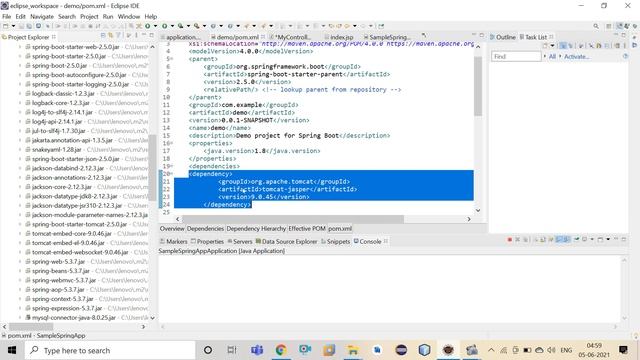
Task: Switch to the Snippets view tab
Action: (x=336, y=241)
